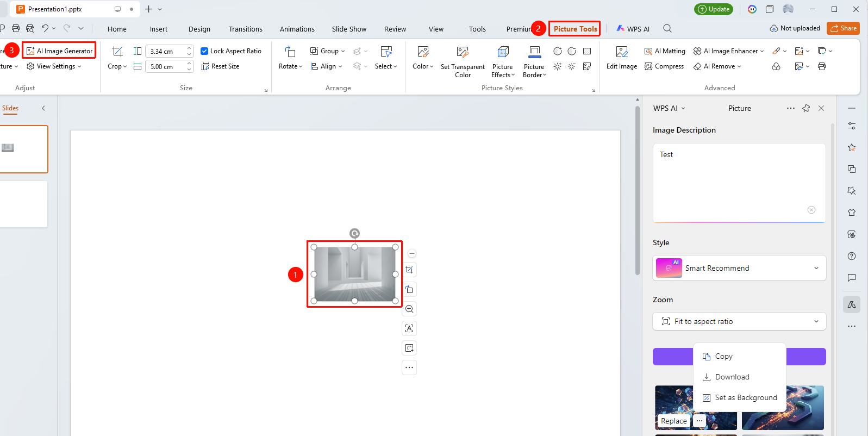
Task: Click the floating crop icon beside image
Action: coord(409,270)
